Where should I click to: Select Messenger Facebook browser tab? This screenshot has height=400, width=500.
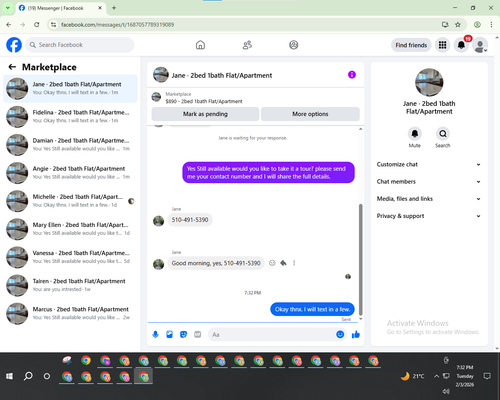(x=60, y=8)
